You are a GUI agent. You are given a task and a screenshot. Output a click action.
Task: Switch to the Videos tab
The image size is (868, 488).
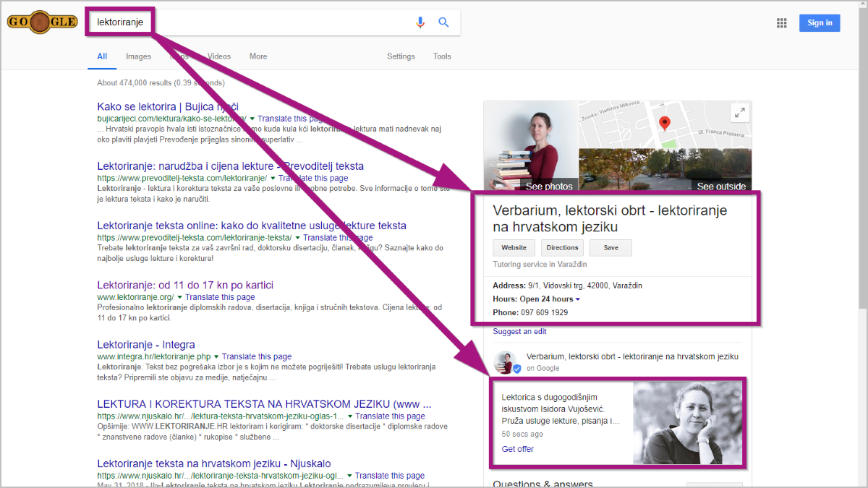tap(219, 56)
